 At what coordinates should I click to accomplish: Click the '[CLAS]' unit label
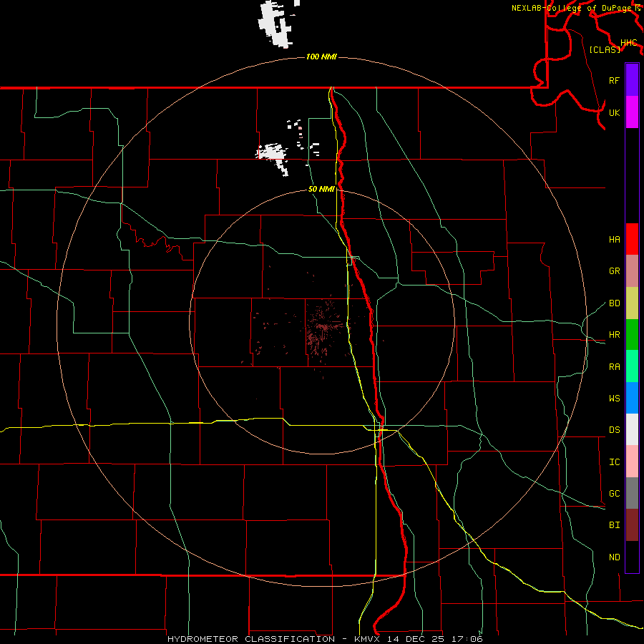coord(605,49)
